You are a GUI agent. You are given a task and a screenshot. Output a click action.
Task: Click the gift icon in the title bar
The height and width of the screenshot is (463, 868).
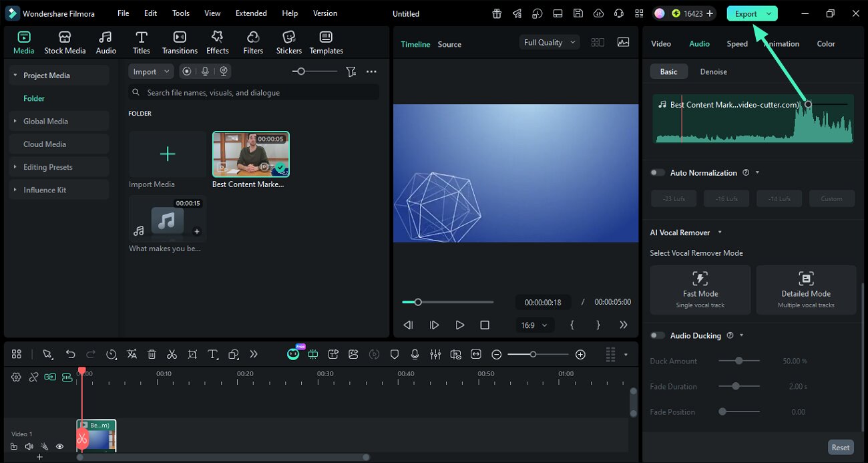(x=497, y=13)
